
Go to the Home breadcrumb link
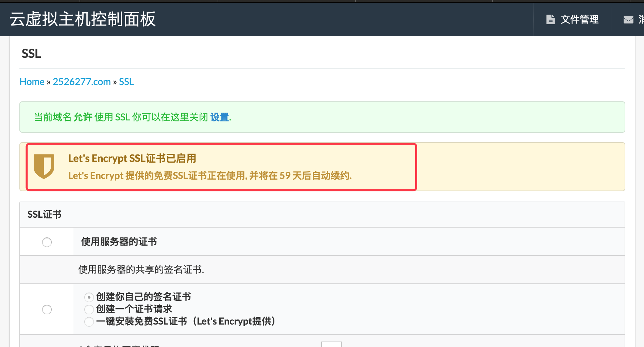click(x=32, y=82)
